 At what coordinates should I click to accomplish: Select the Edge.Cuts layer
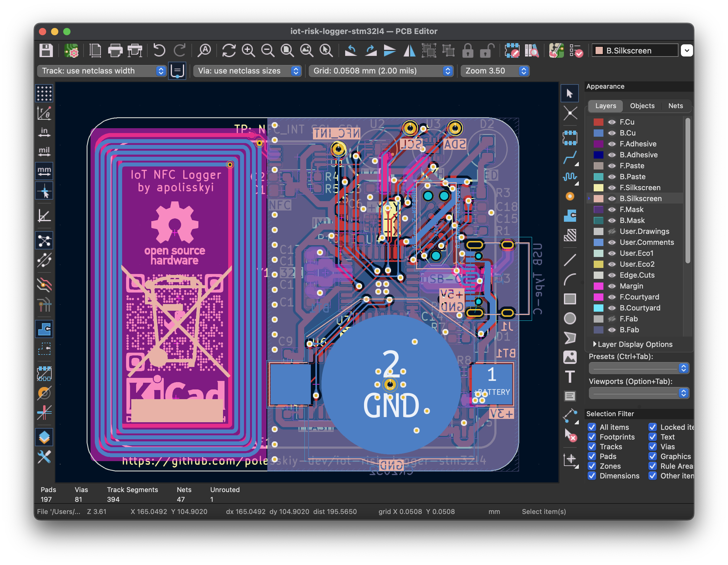tap(637, 275)
